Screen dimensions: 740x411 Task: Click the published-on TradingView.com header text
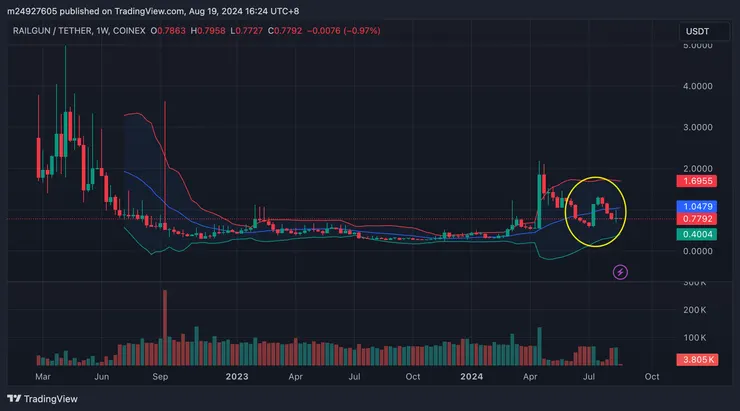(x=153, y=11)
